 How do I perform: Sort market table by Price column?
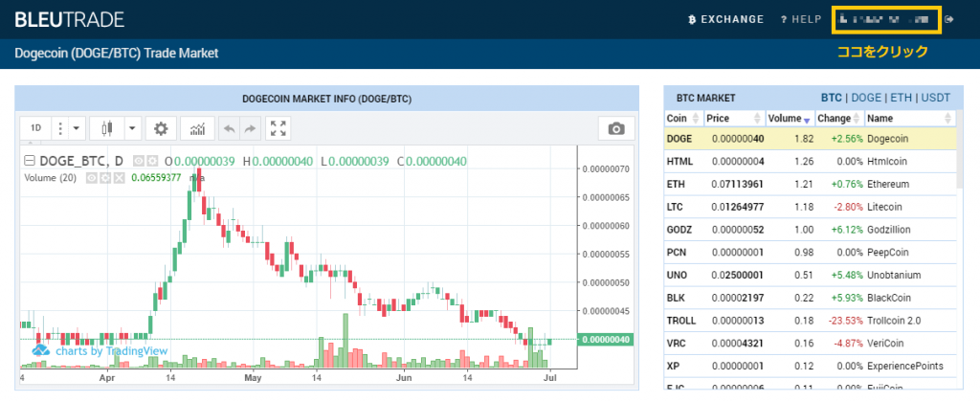734,118
